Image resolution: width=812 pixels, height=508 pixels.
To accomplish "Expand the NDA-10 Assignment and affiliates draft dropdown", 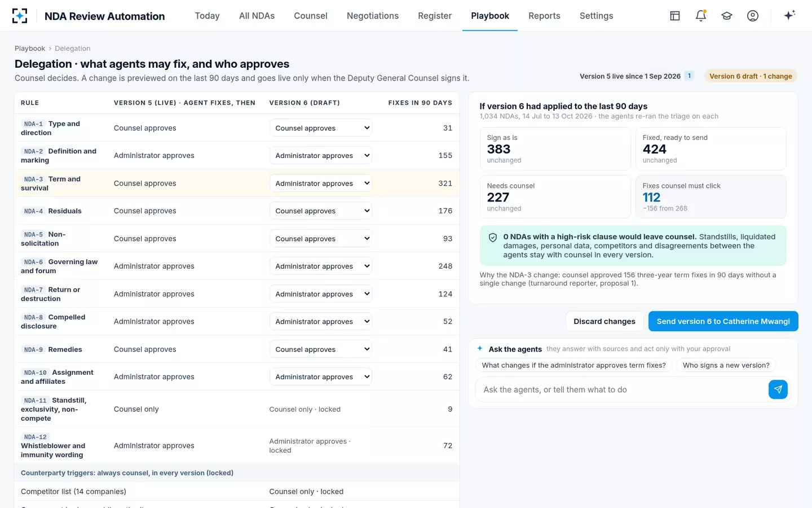I will click(320, 377).
